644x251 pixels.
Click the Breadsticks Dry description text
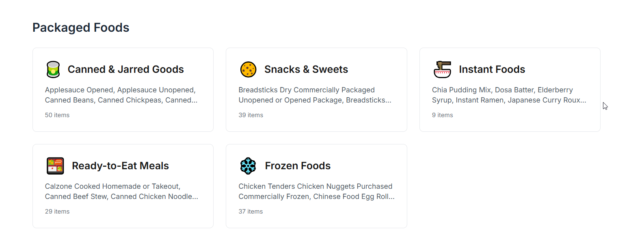315,95
